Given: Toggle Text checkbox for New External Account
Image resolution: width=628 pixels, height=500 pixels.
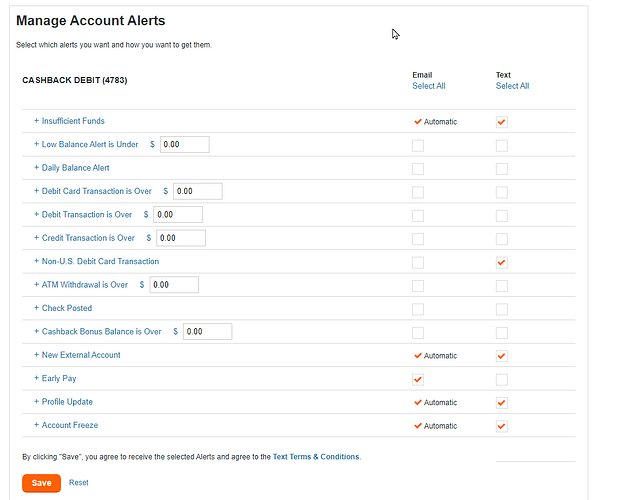Looking at the screenshot, I should tap(502, 355).
